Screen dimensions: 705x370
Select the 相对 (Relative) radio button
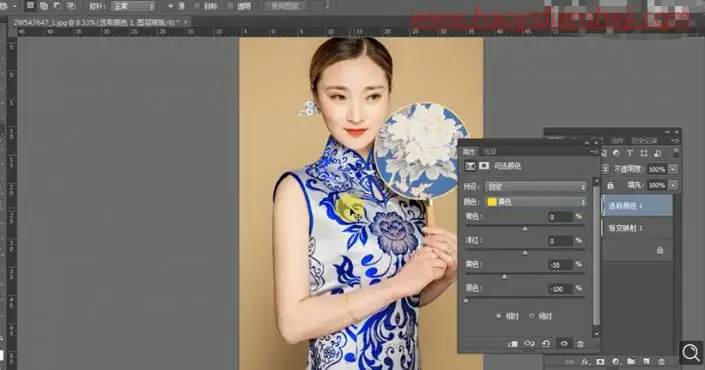click(x=499, y=316)
